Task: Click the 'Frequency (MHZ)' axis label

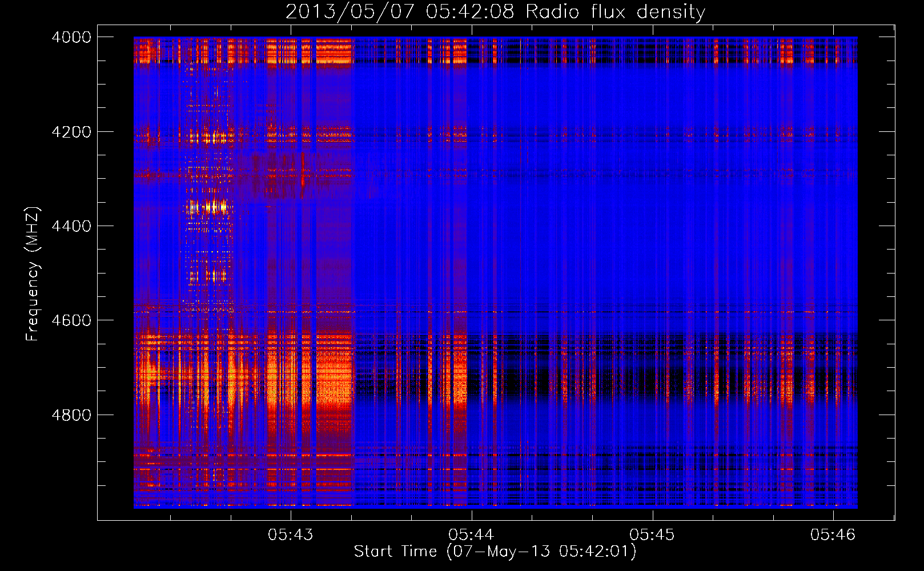Action: coord(33,274)
